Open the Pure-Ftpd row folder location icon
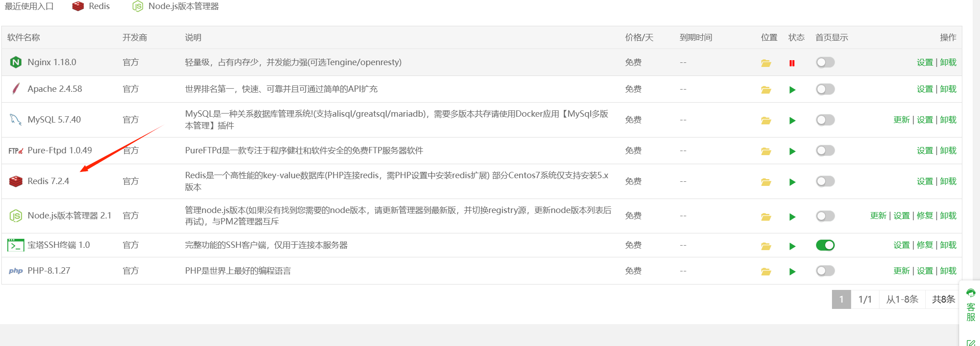Viewport: 980px width, 346px height. [766, 151]
